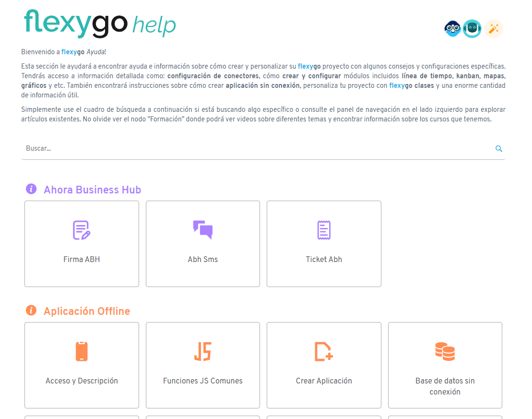Open the Funciones JS Comunes label
The height and width of the screenshot is (419, 532).
coord(203,381)
